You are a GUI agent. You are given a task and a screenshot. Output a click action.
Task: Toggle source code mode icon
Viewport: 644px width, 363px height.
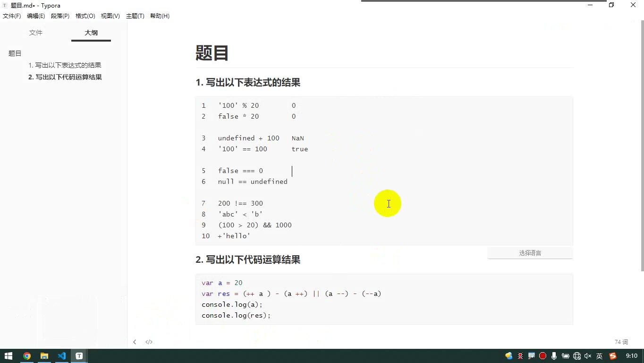149,342
